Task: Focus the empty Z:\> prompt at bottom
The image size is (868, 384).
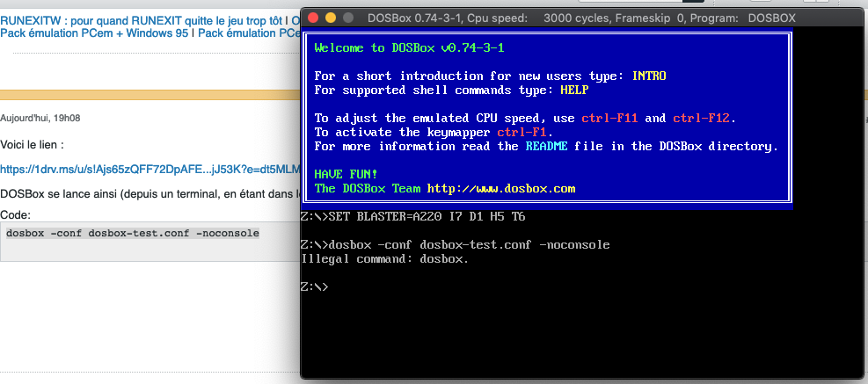Action: (315, 287)
